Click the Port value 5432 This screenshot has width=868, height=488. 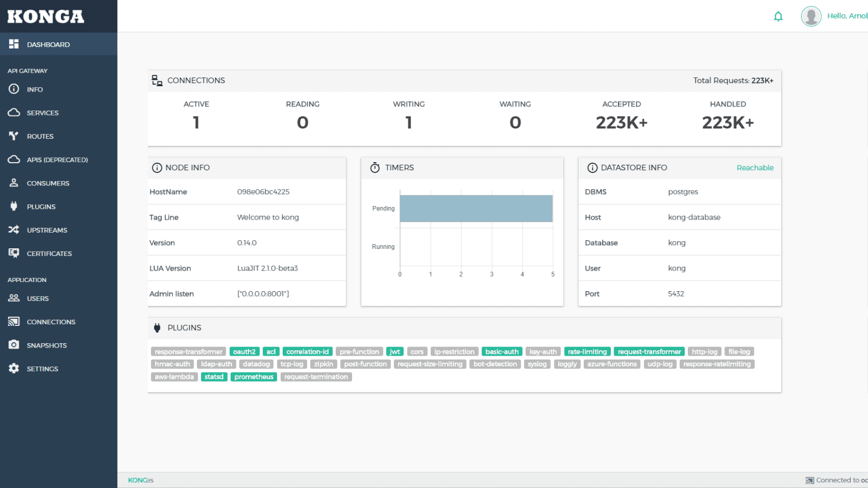676,293
